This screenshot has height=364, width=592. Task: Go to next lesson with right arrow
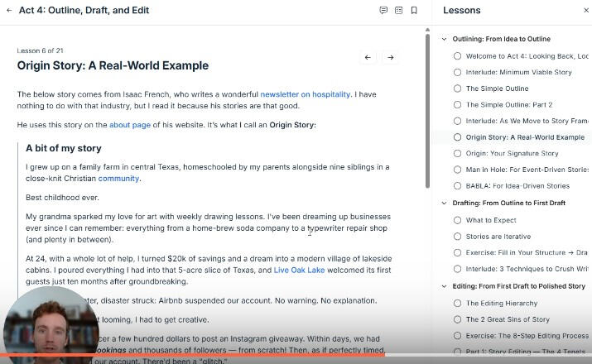(390, 58)
